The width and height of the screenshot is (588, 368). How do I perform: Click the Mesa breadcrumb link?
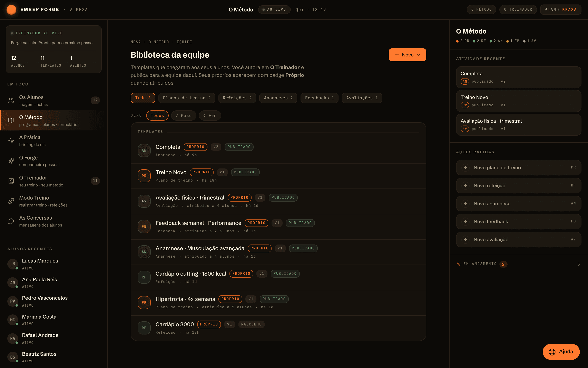tap(136, 42)
